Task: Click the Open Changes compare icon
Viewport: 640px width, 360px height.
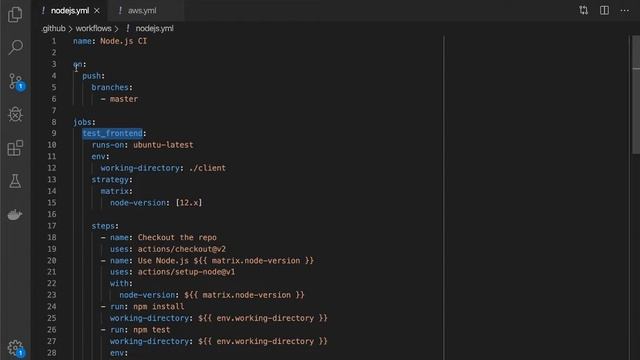Action: [x=583, y=10]
